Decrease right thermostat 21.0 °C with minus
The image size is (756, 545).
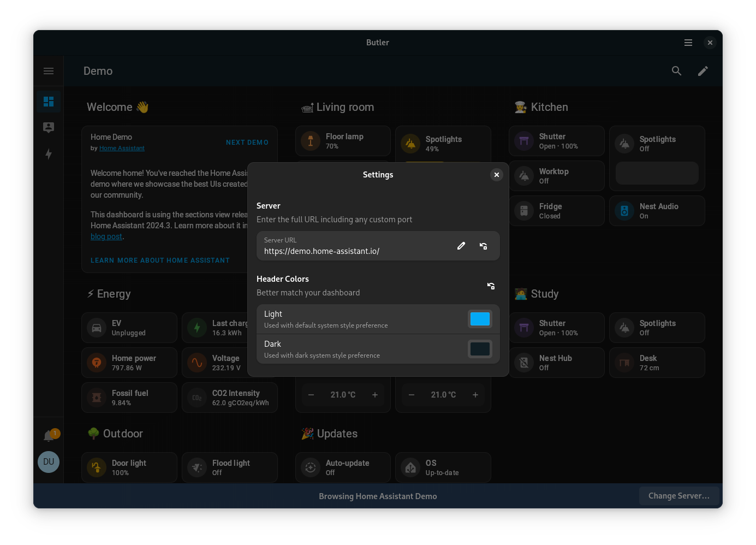tap(412, 395)
